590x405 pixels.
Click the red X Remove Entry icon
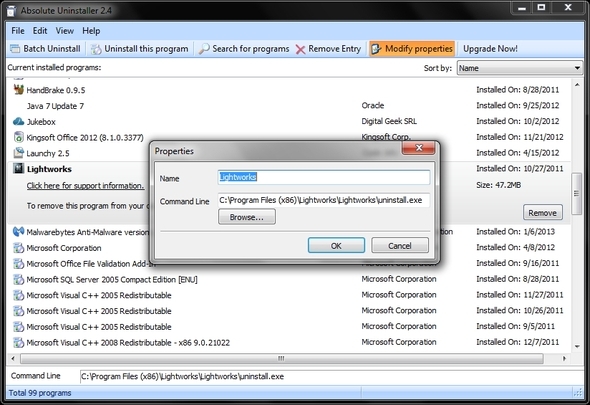(x=300, y=49)
